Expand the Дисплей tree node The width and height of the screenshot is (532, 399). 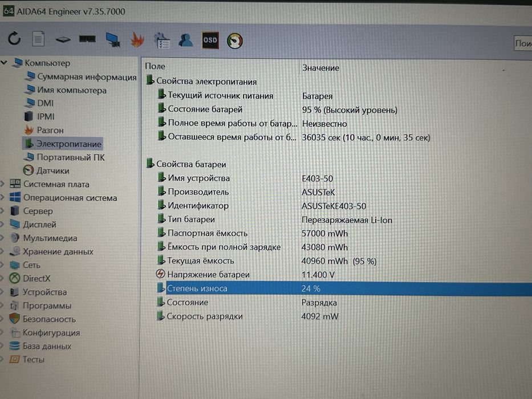[2, 224]
